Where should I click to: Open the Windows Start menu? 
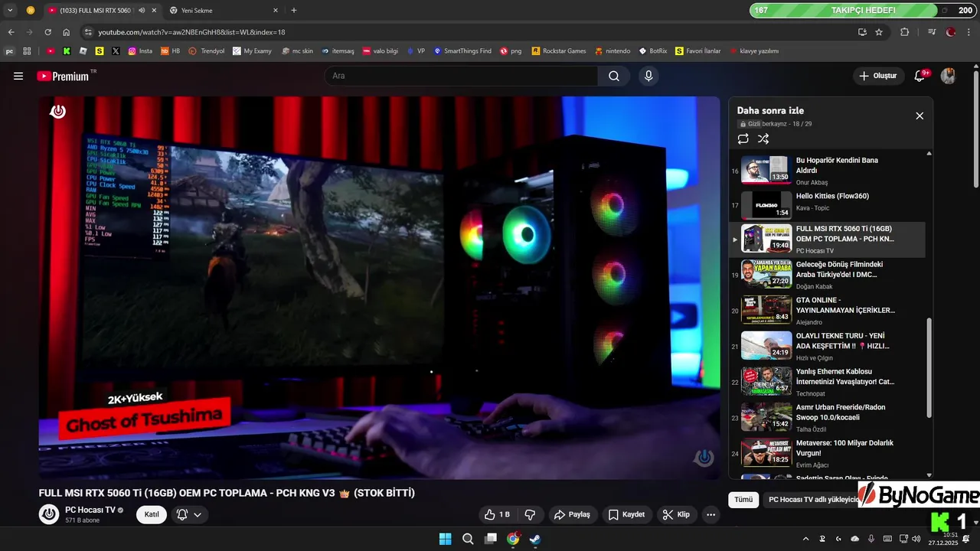[x=445, y=539]
